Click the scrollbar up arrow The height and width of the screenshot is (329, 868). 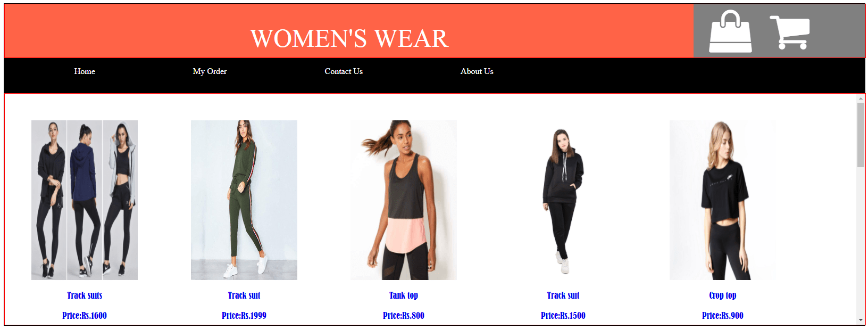(x=861, y=98)
